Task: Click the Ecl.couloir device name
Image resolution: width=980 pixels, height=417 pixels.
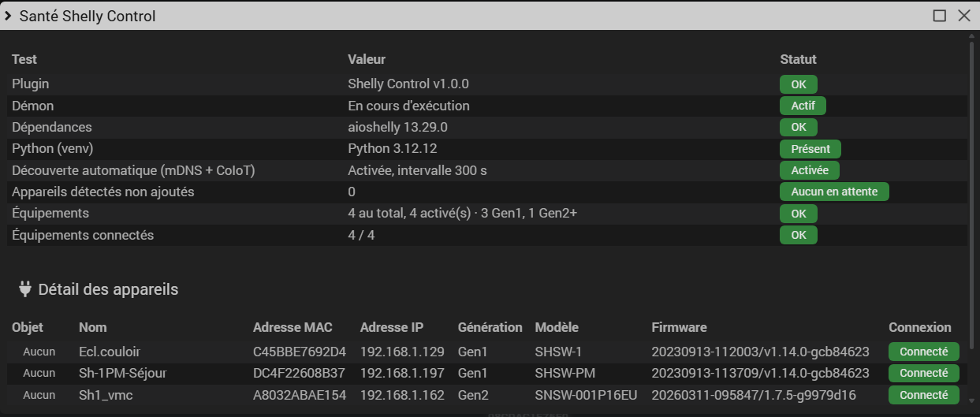Action: (x=110, y=352)
